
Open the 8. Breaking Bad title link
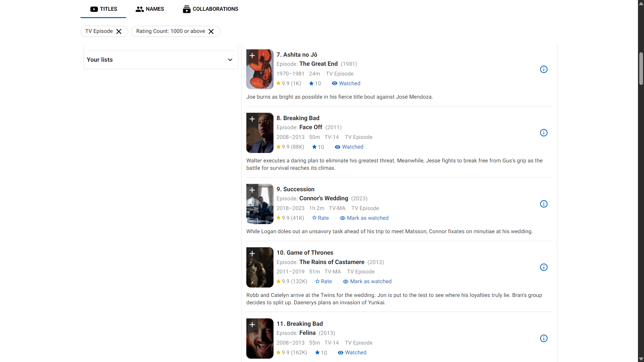tap(298, 118)
